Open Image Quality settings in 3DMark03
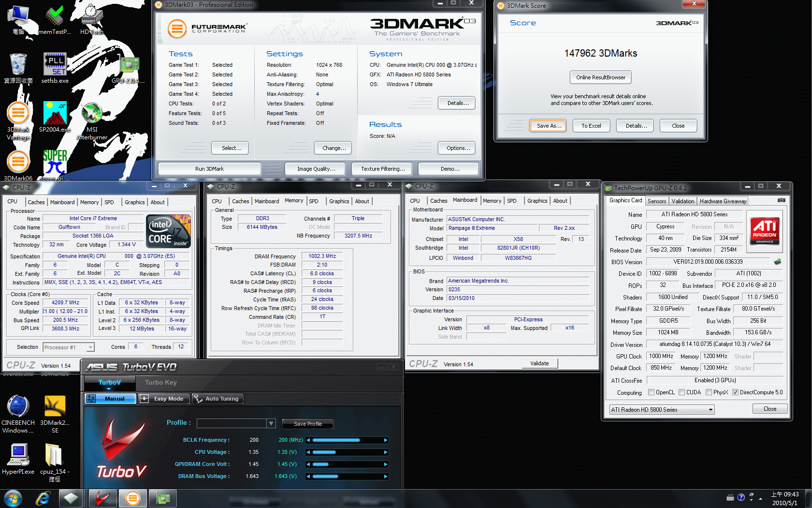The width and height of the screenshot is (812, 508). pos(316,169)
